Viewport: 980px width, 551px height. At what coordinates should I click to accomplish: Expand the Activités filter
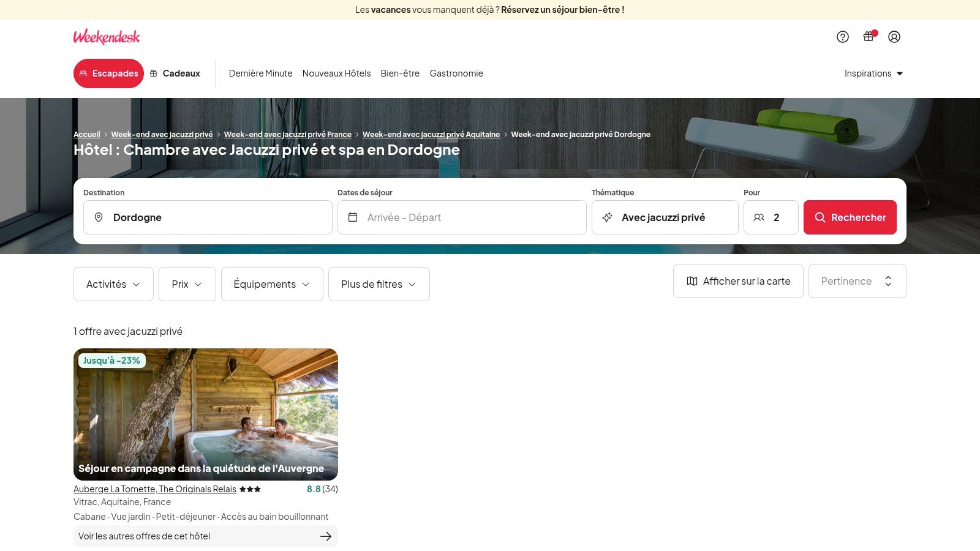point(113,284)
